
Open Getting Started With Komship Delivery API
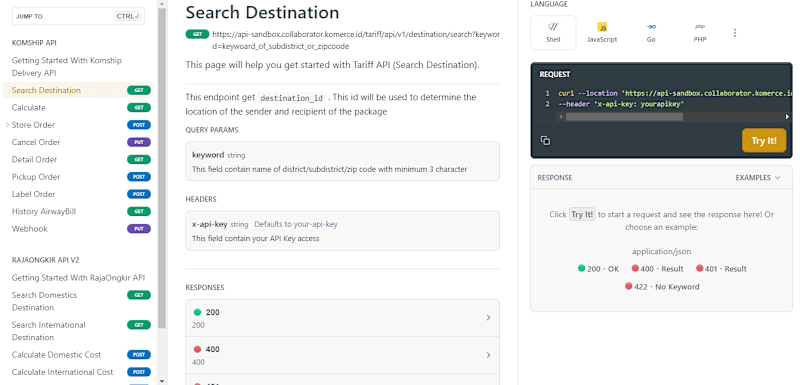point(67,67)
